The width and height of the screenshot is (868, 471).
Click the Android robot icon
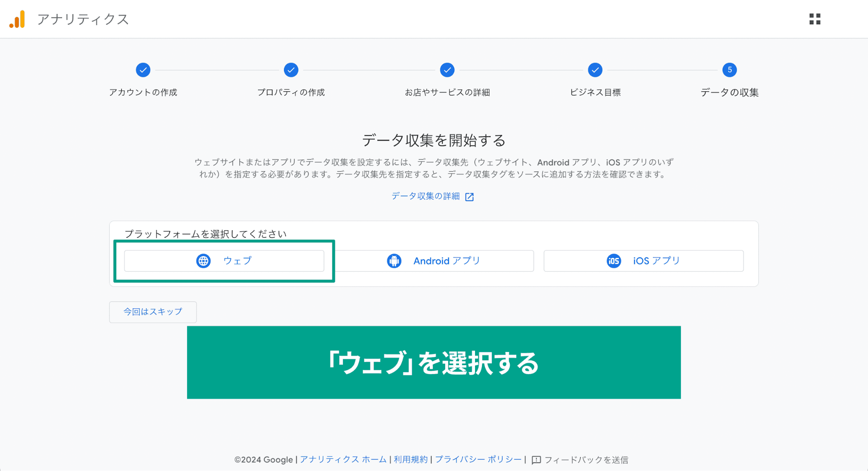click(394, 261)
